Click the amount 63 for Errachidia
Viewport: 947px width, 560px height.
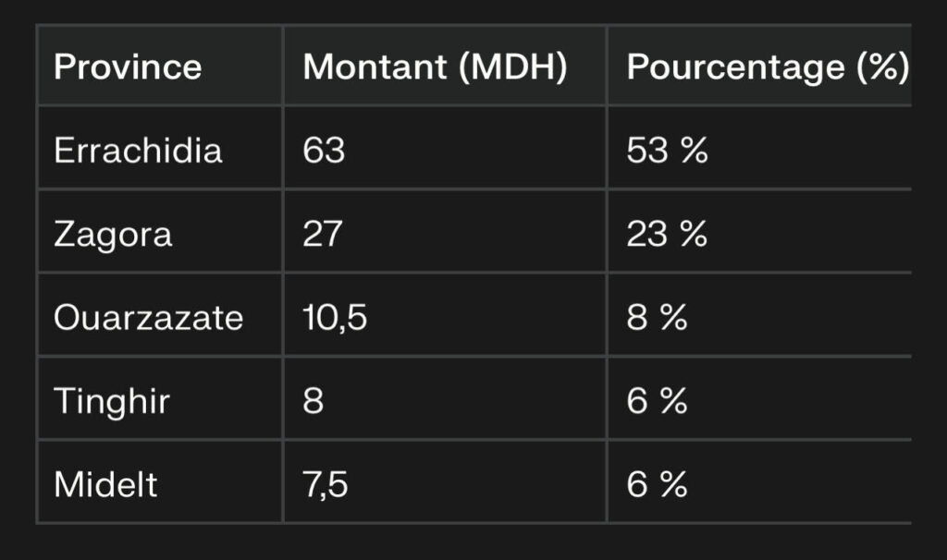[324, 151]
